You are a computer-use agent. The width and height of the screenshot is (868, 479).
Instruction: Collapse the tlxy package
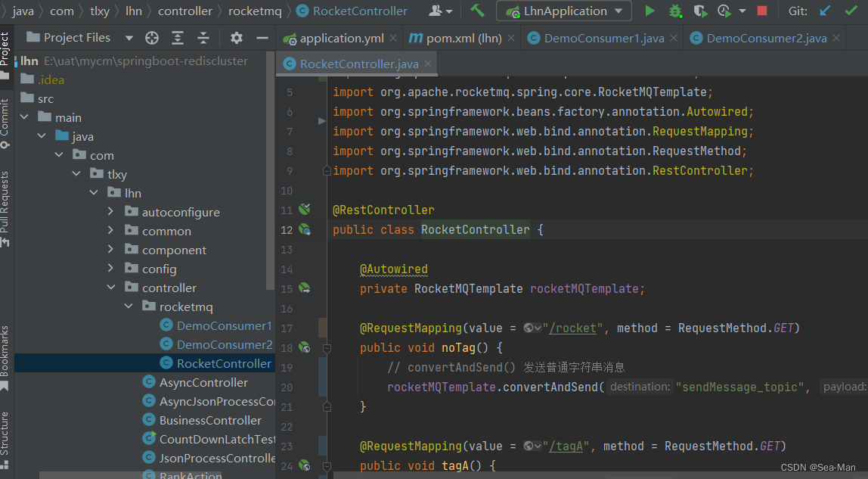click(76, 174)
